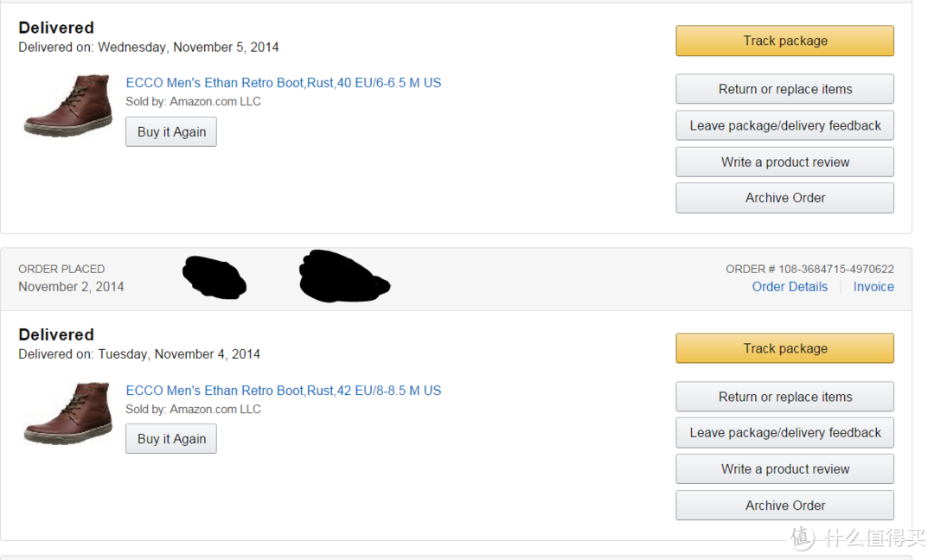Leave package/delivery feedback for first order
Viewport: 934px width, 560px height.
pyautogui.click(x=784, y=125)
